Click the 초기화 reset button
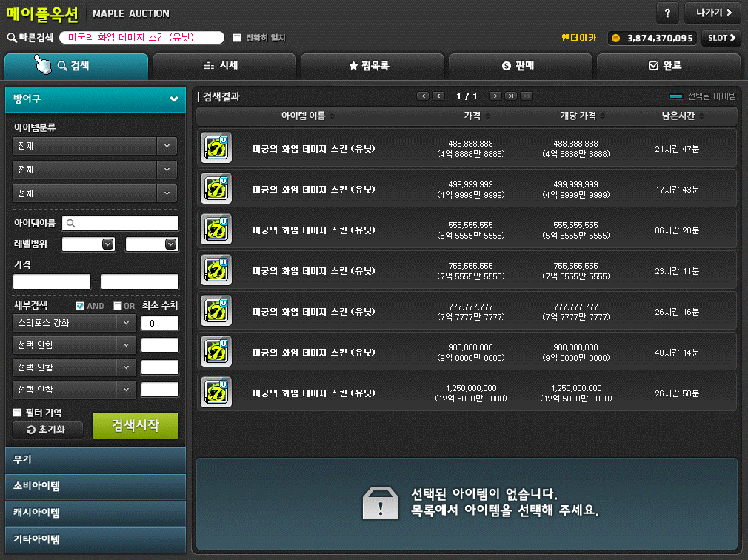Screen dimensions: 748x560 tap(47, 430)
